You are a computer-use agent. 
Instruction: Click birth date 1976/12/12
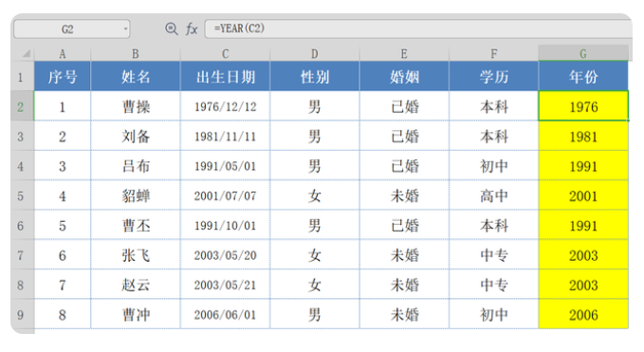(x=225, y=106)
